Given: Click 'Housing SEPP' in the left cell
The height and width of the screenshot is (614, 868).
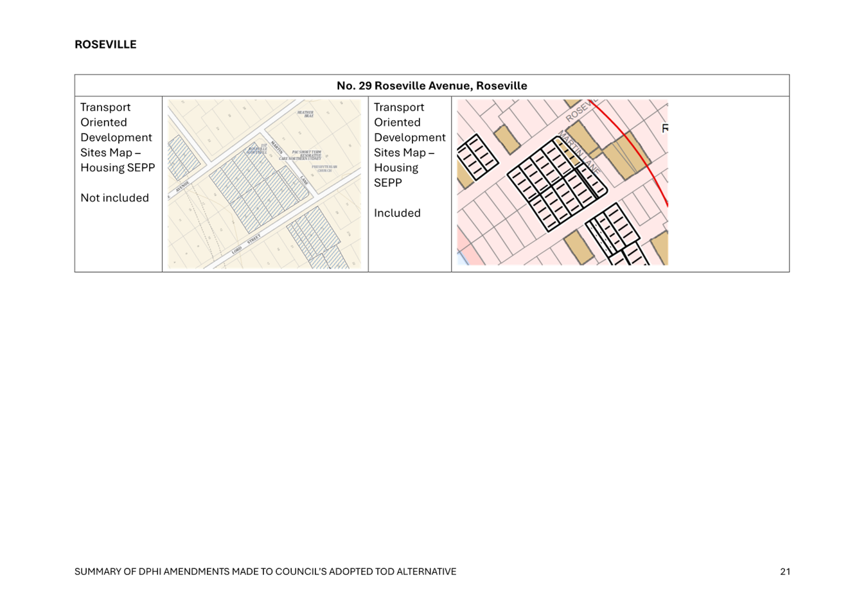Looking at the screenshot, I should (118, 168).
